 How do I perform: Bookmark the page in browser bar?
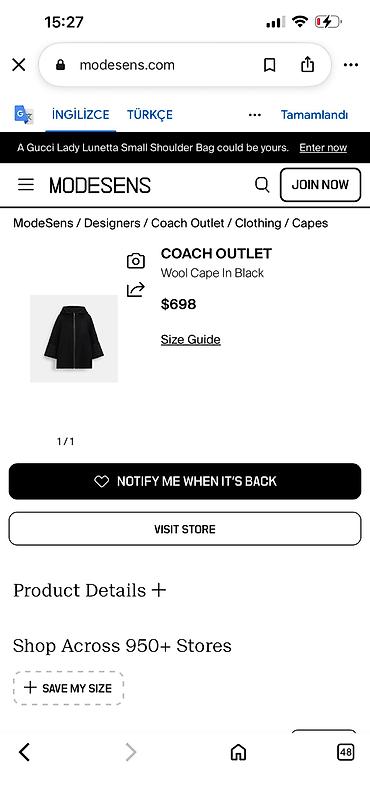[x=269, y=65]
